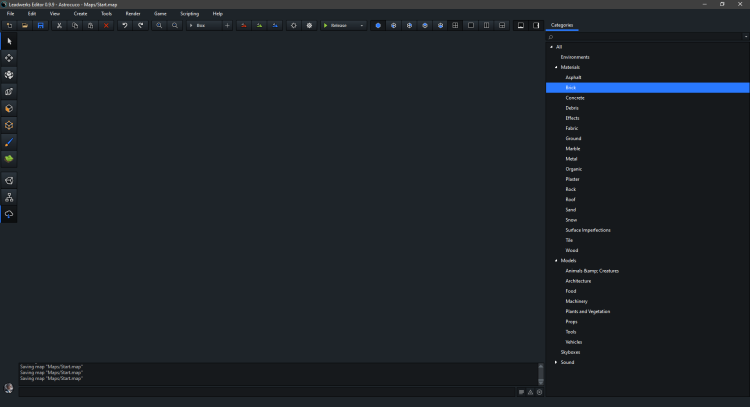This screenshot has height=407, width=750.
Task: Open the Scripting menu
Action: point(189,13)
